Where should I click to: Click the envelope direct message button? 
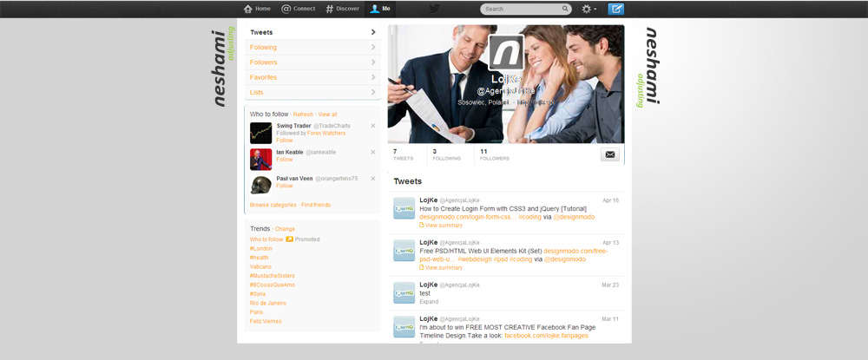[610, 154]
